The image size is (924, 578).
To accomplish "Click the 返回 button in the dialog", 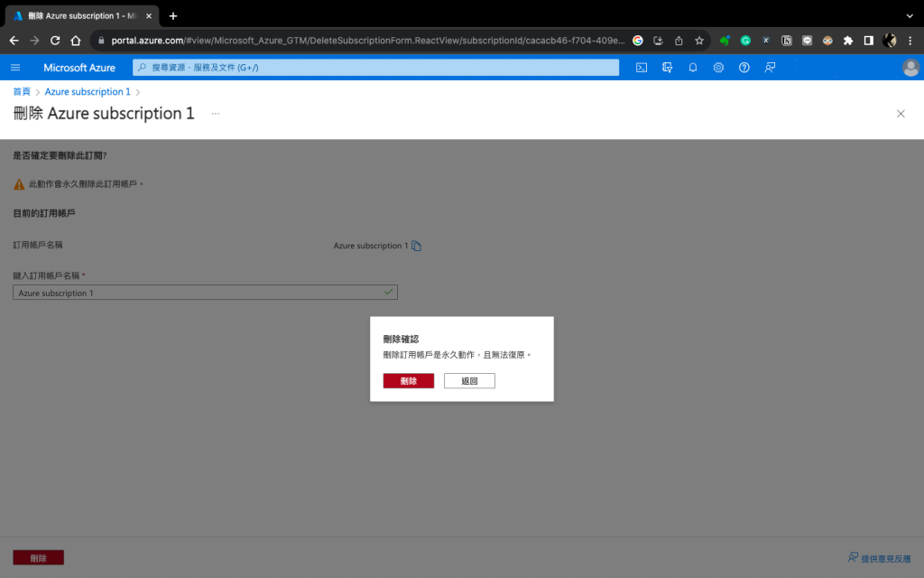I will [469, 381].
